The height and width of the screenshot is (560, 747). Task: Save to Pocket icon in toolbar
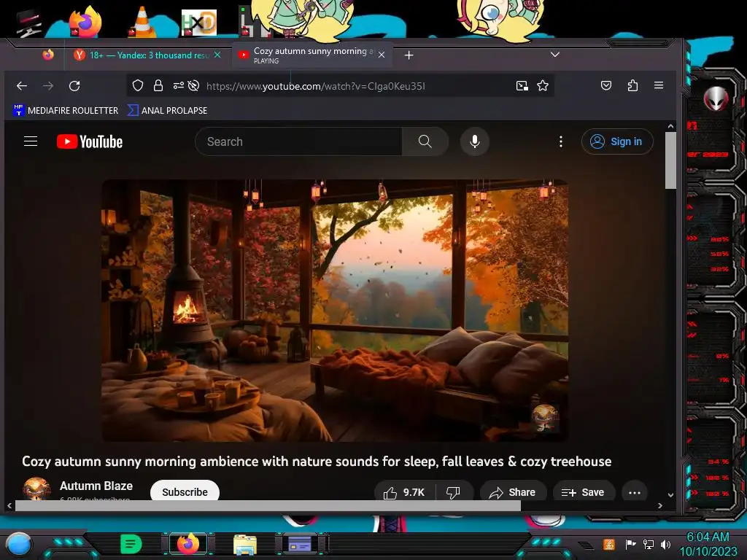coord(606,86)
